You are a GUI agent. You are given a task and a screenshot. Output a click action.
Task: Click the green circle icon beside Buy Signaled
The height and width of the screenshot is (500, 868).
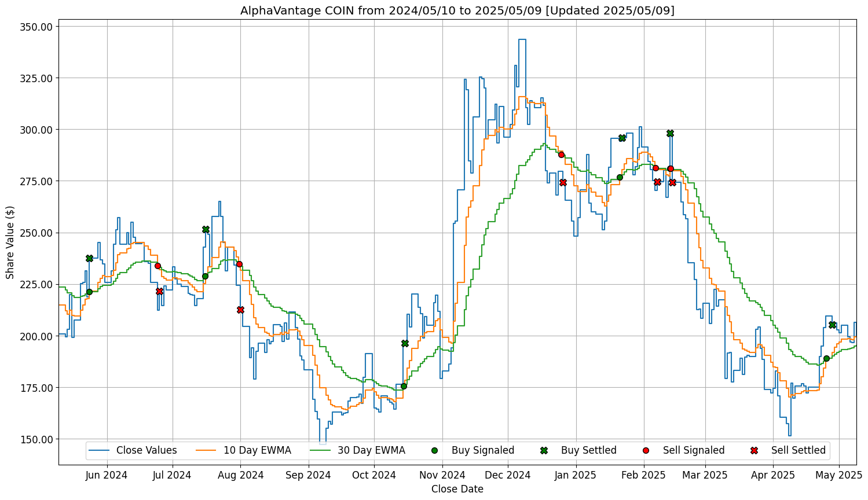coord(435,451)
